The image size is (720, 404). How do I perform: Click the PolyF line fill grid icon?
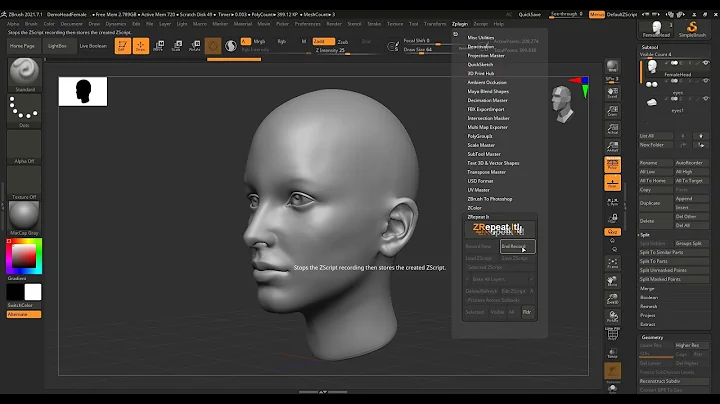612,335
